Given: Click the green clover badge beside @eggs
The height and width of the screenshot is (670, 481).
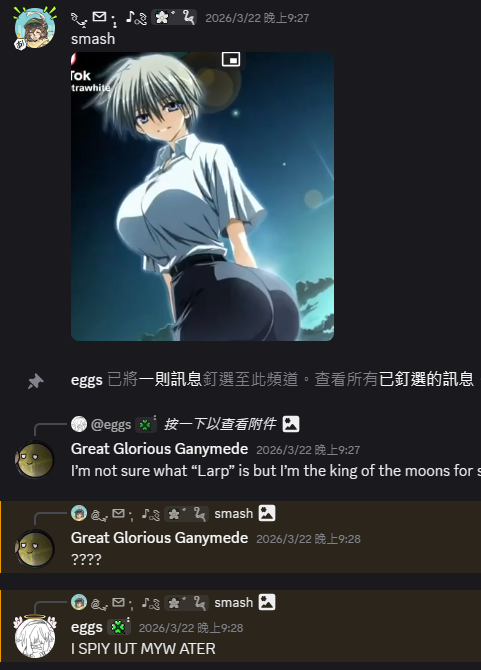Looking at the screenshot, I should [145, 425].
